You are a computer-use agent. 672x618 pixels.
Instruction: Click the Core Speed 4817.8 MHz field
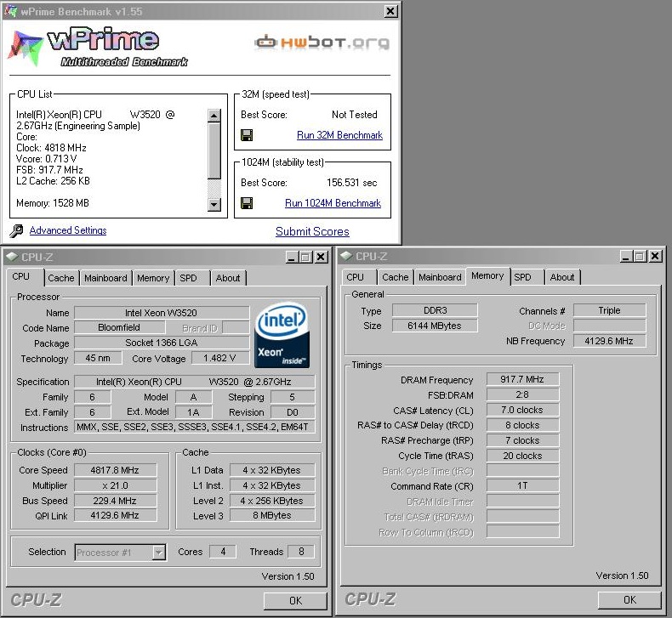pos(115,470)
